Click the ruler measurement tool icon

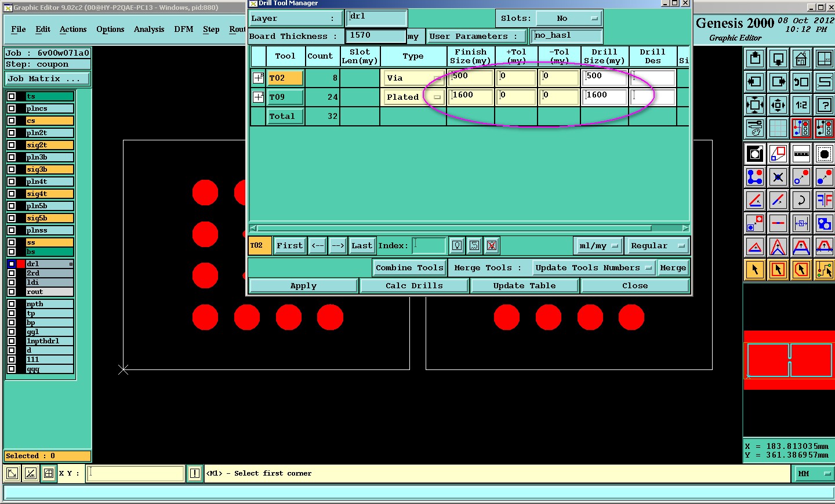pos(801,154)
